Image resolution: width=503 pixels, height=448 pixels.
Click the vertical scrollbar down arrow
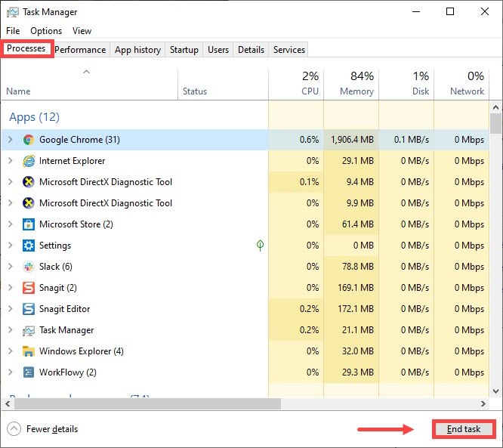click(x=495, y=391)
